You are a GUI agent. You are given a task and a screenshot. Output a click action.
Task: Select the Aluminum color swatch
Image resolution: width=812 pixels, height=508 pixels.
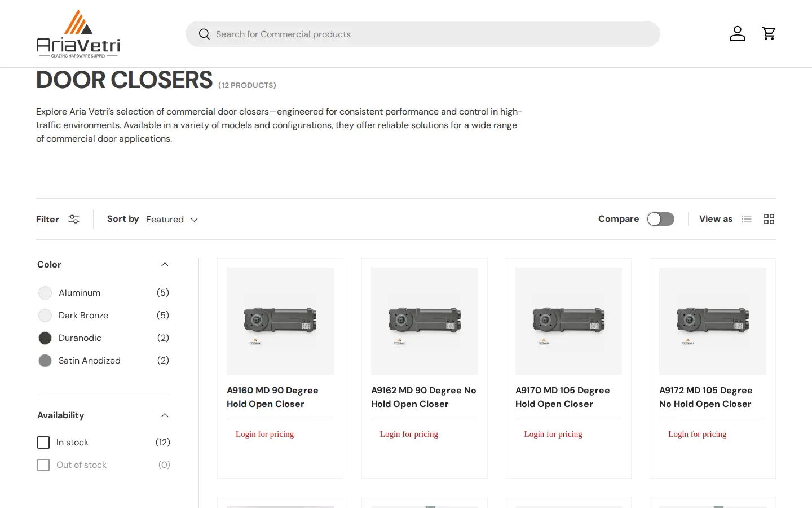coord(45,293)
